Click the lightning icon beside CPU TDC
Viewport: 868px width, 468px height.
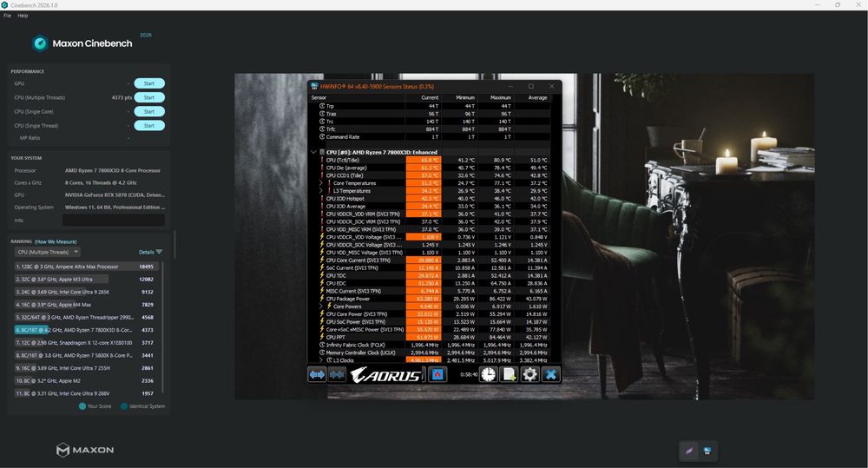click(322, 275)
